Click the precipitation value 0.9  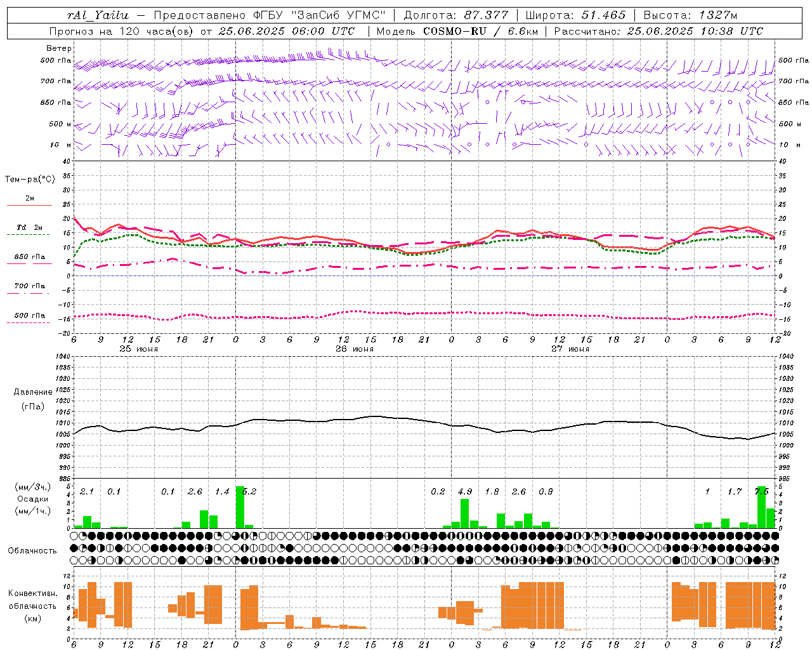(x=546, y=491)
